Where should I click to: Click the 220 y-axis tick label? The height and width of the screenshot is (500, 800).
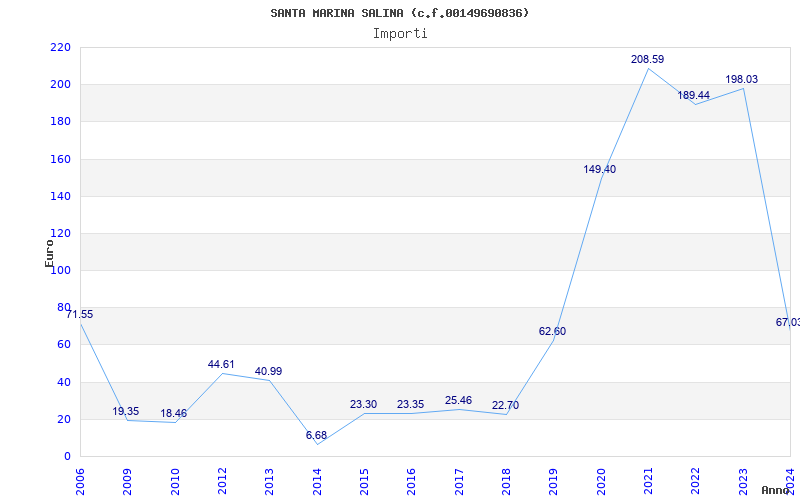pyautogui.click(x=60, y=47)
